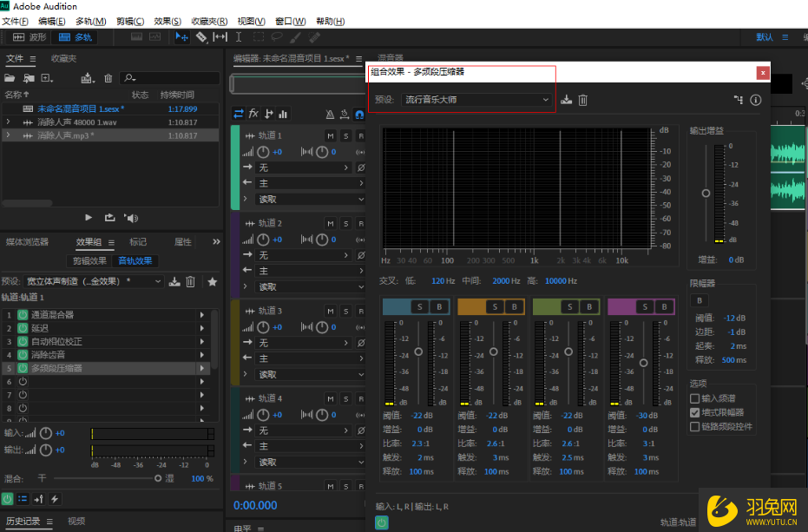
Task: Switch to 收藏夹 tab
Action: pyautogui.click(x=64, y=58)
